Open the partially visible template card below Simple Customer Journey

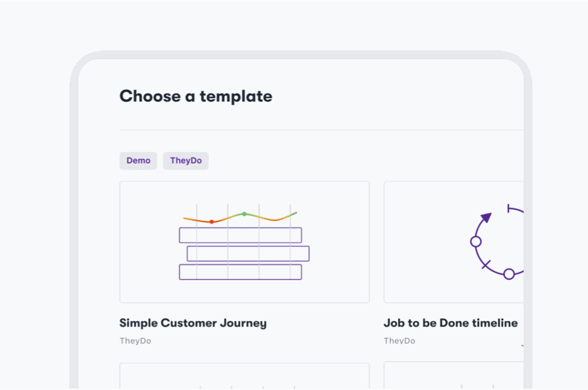[x=244, y=376]
